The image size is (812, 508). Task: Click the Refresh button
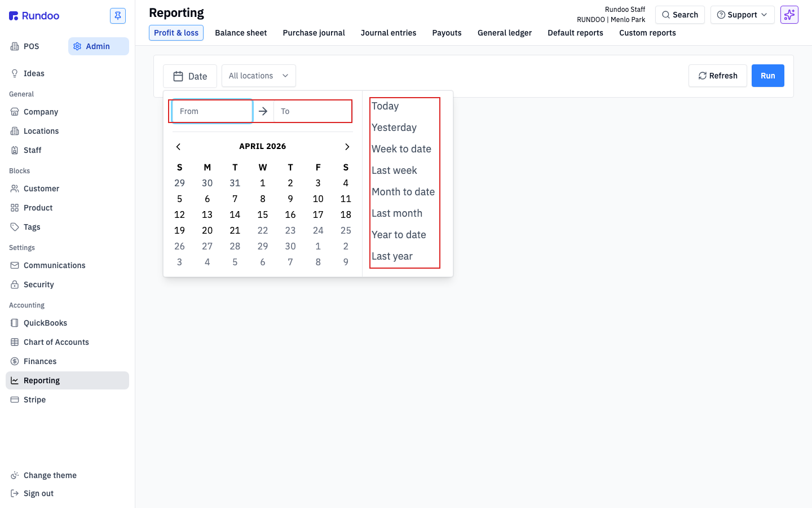(x=718, y=76)
